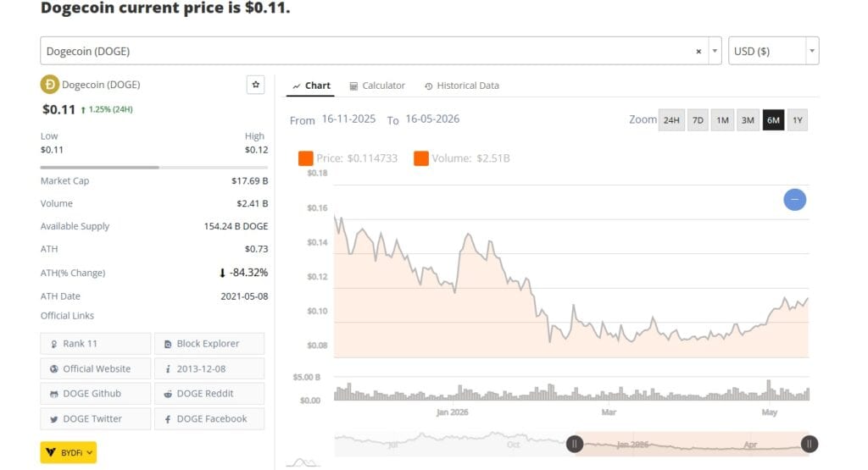Screen dimensions: 868x470
Task: Open the USD ($) currency dropdown
Action: pyautogui.click(x=773, y=51)
